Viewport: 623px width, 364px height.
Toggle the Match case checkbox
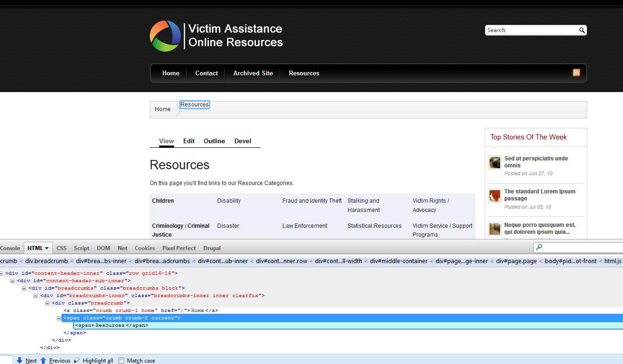click(x=121, y=360)
